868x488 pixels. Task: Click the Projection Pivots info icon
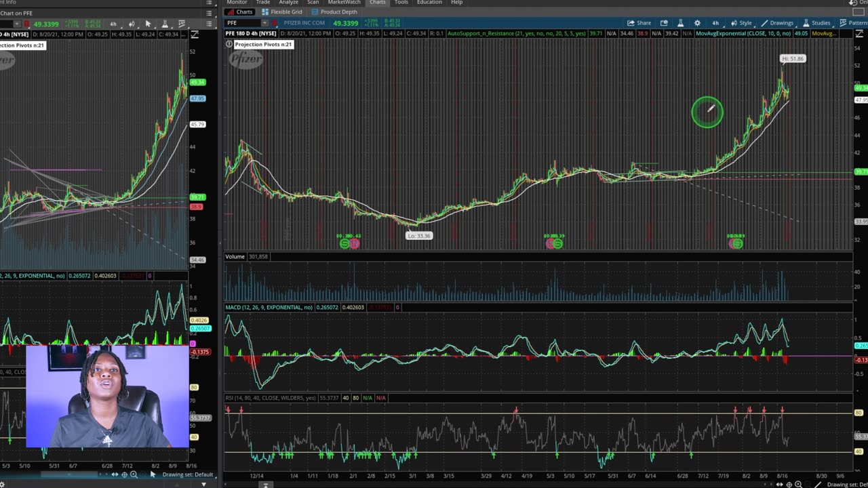[229, 44]
